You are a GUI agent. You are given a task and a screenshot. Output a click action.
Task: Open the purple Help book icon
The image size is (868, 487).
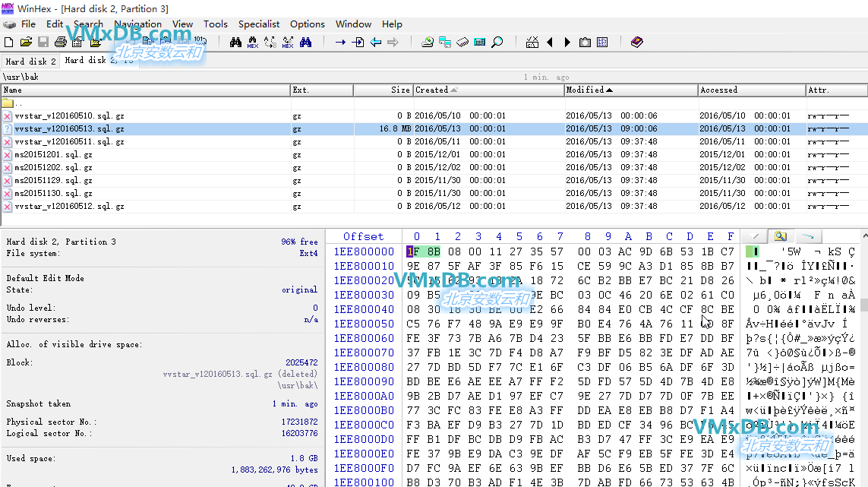coord(636,42)
